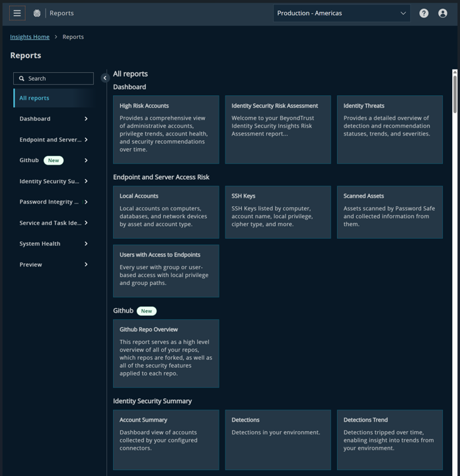Open the Scanned Assets report card
460x476 pixels.
[x=390, y=212]
